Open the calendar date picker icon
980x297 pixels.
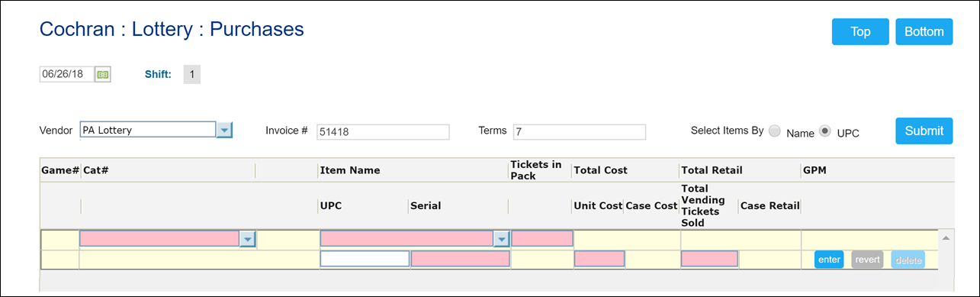(103, 74)
